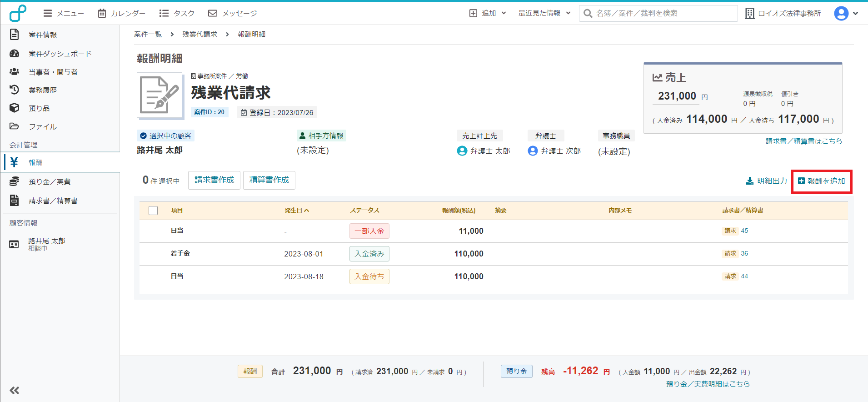This screenshot has height=402, width=868.
Task: Click the 請求書作成 button
Action: pos(214,180)
